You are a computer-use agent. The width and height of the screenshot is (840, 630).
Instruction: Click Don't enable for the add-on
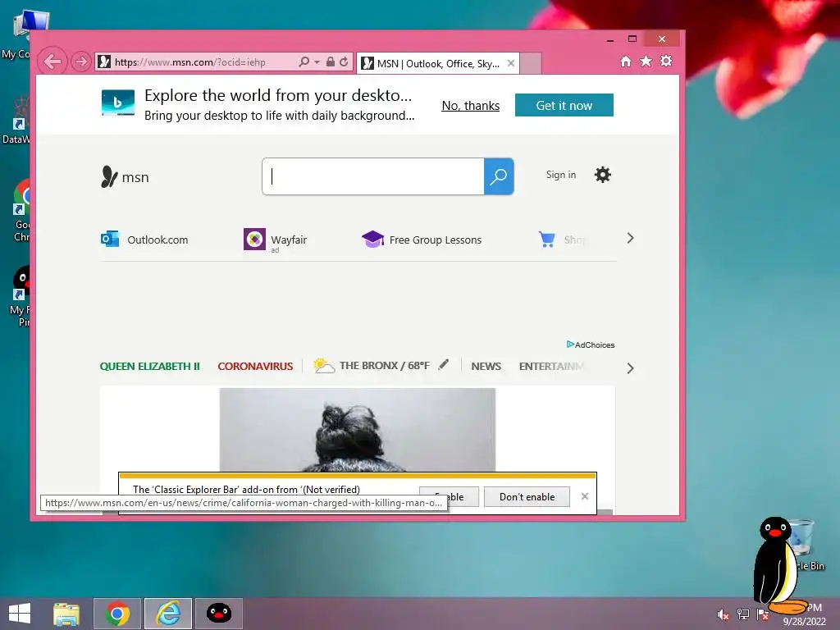tap(527, 496)
